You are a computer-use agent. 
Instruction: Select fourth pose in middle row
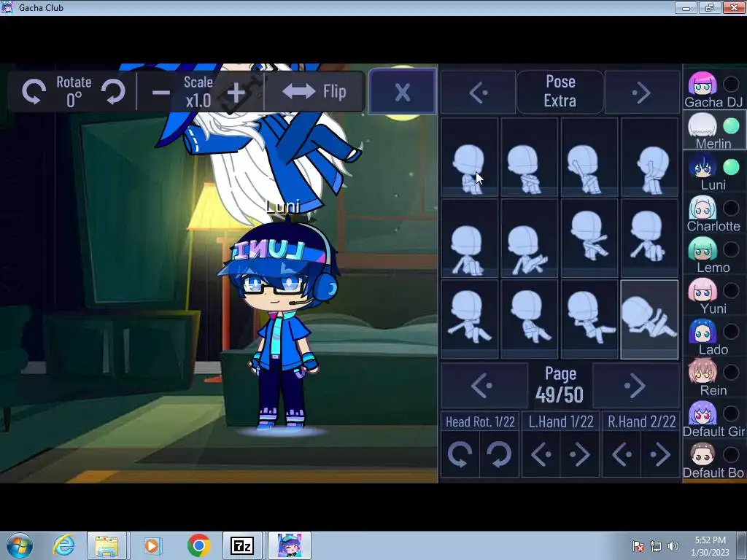[x=649, y=238]
